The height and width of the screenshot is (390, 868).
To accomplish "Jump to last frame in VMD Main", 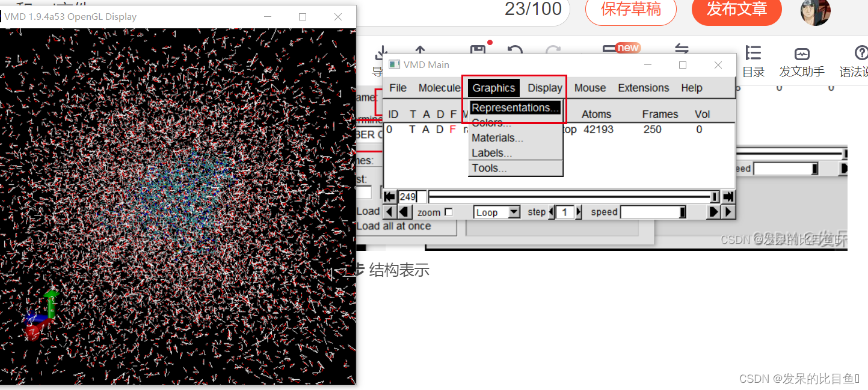I will (728, 197).
